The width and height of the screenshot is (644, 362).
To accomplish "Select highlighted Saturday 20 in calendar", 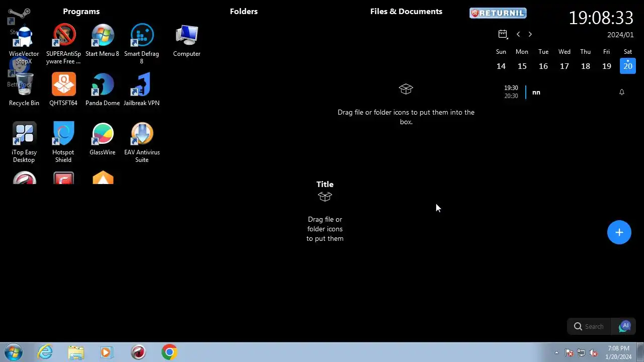I will pos(628,66).
